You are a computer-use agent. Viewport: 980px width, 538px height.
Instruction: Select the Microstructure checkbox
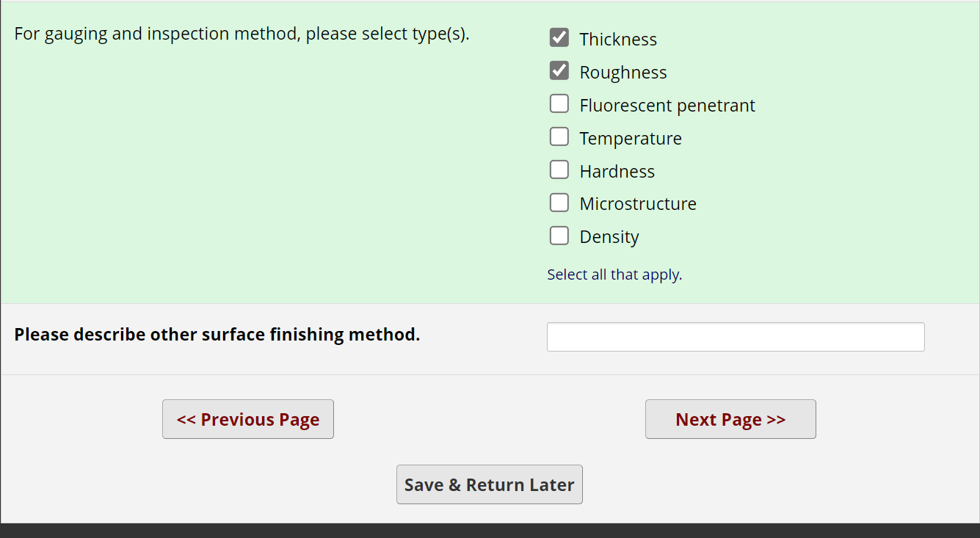[559, 203]
